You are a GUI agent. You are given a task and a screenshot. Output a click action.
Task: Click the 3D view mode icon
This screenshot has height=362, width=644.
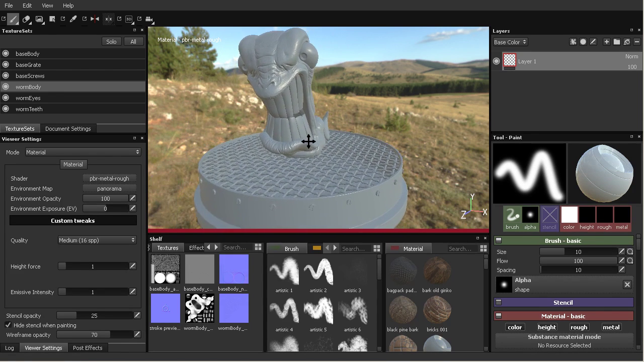coord(129,19)
